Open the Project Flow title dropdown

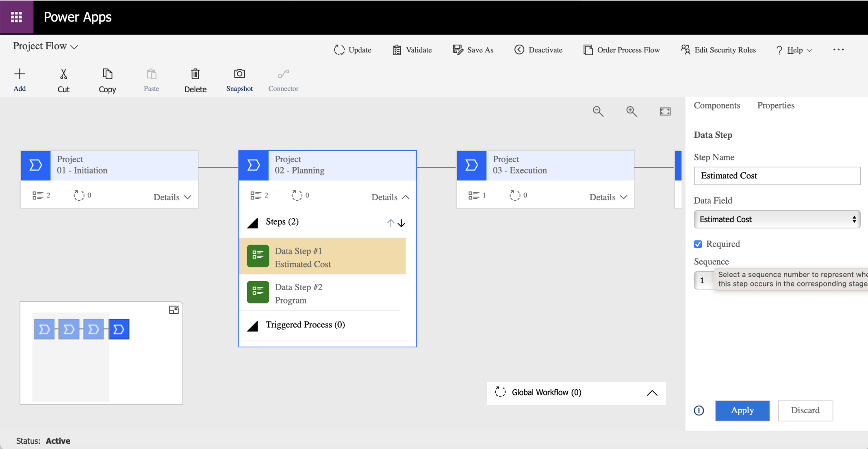pyautogui.click(x=46, y=46)
